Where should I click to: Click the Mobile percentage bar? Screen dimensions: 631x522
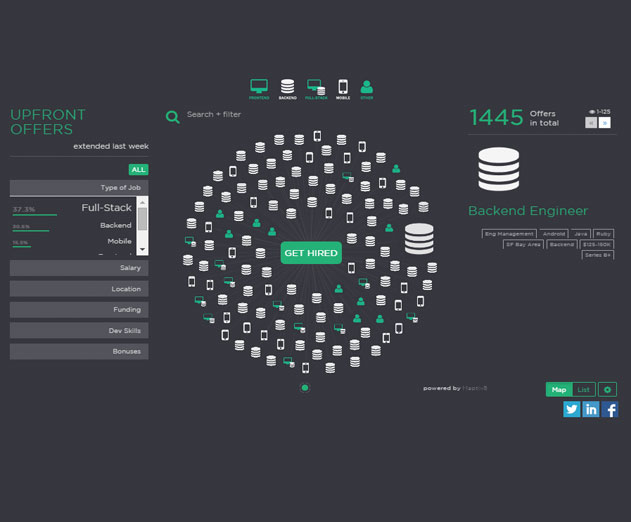point(21,247)
